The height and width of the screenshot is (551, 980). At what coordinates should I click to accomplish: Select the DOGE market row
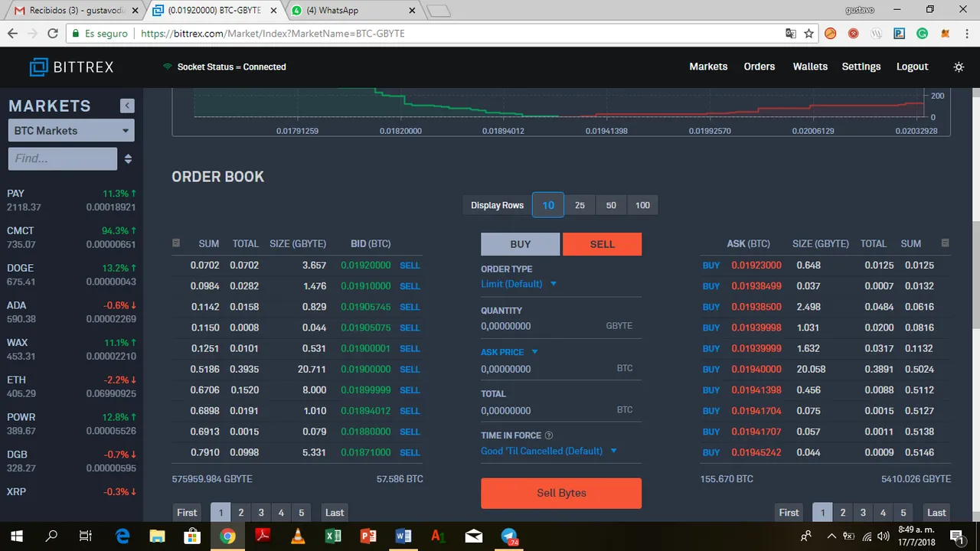(71, 275)
